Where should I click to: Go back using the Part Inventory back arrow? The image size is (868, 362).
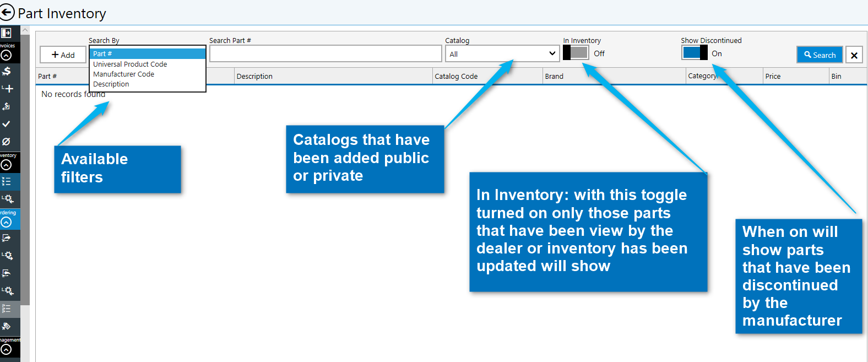7,13
